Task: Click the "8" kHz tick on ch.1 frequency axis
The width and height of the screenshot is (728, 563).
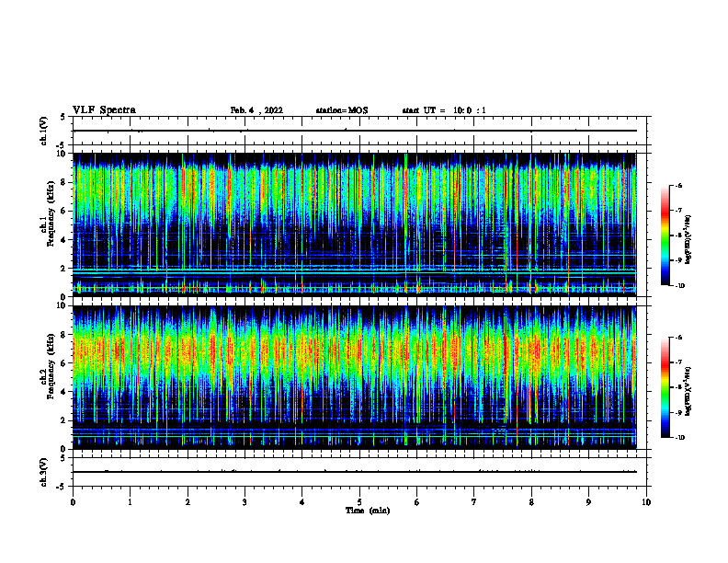Action: coord(64,182)
